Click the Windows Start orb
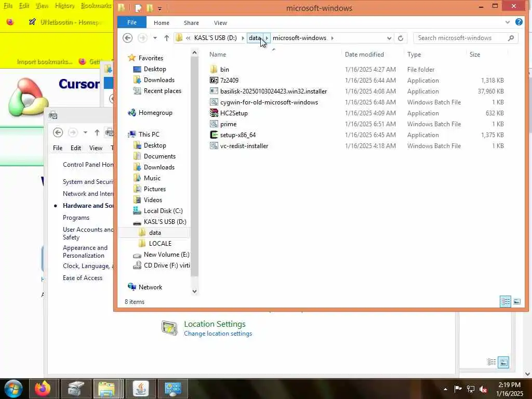The height and width of the screenshot is (399, 532). 14,389
